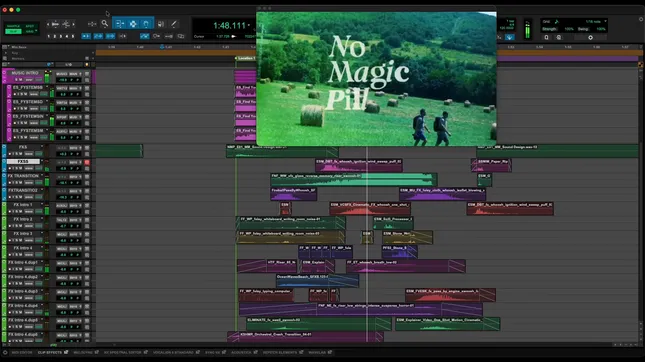
Task: Enable Shuffle edit mode
Action: (x=13, y=26)
